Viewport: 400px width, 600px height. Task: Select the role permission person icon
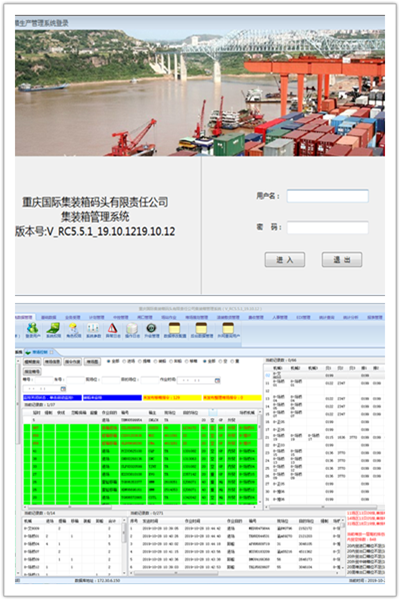(x=73, y=328)
